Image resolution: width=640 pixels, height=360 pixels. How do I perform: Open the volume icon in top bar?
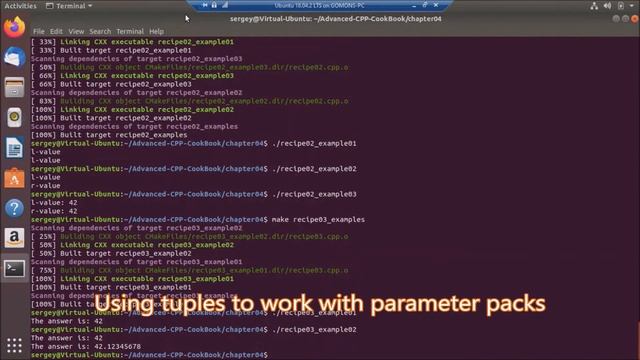coord(607,6)
